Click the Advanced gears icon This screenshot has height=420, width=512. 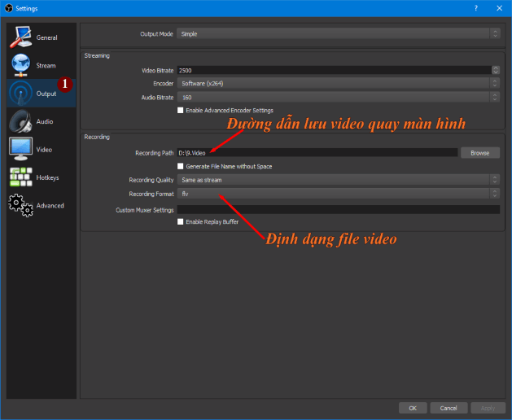(x=21, y=205)
